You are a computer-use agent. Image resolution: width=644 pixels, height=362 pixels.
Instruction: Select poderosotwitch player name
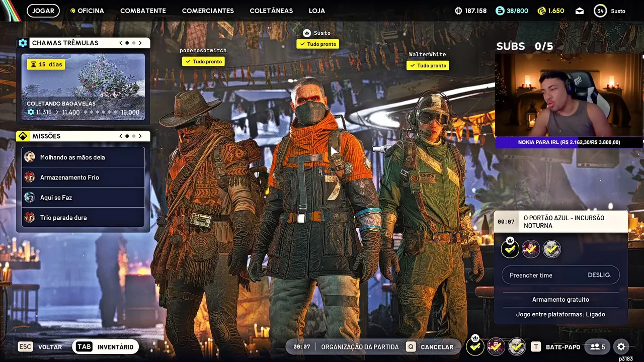(203, 50)
